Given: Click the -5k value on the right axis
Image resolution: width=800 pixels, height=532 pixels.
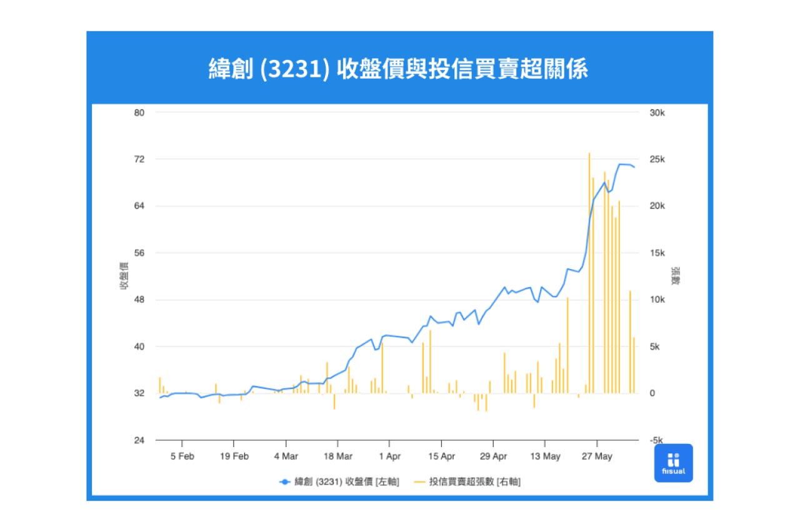Looking at the screenshot, I should (x=657, y=440).
